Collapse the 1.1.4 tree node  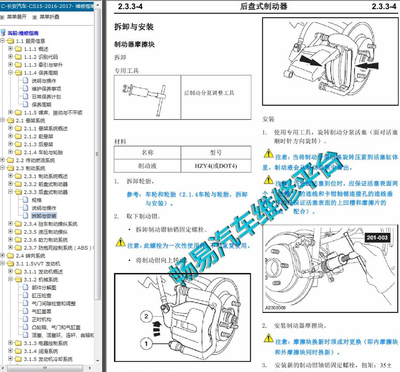[10, 73]
